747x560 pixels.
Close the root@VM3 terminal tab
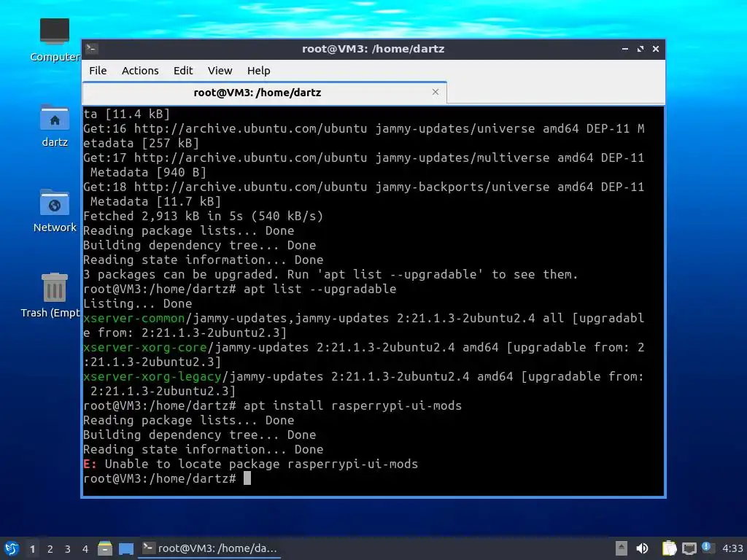pyautogui.click(x=435, y=92)
